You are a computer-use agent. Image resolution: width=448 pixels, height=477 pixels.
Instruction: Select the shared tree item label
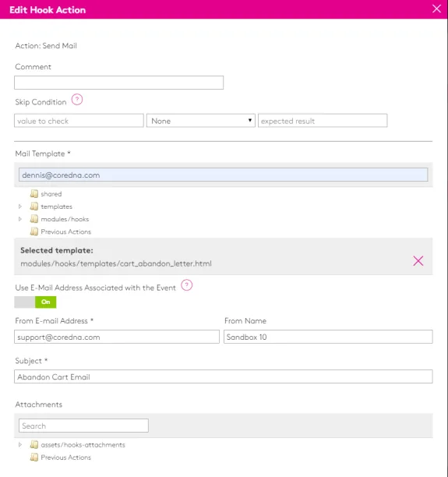[x=51, y=194]
